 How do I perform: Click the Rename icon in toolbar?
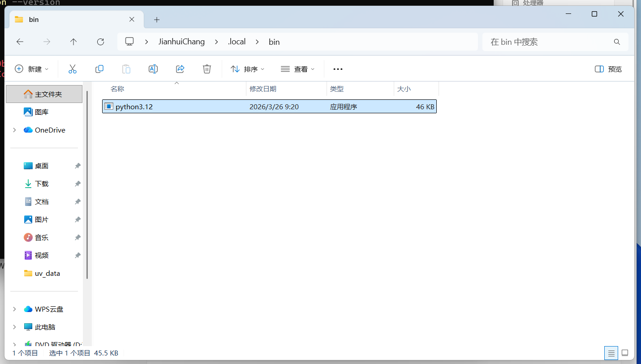point(153,69)
